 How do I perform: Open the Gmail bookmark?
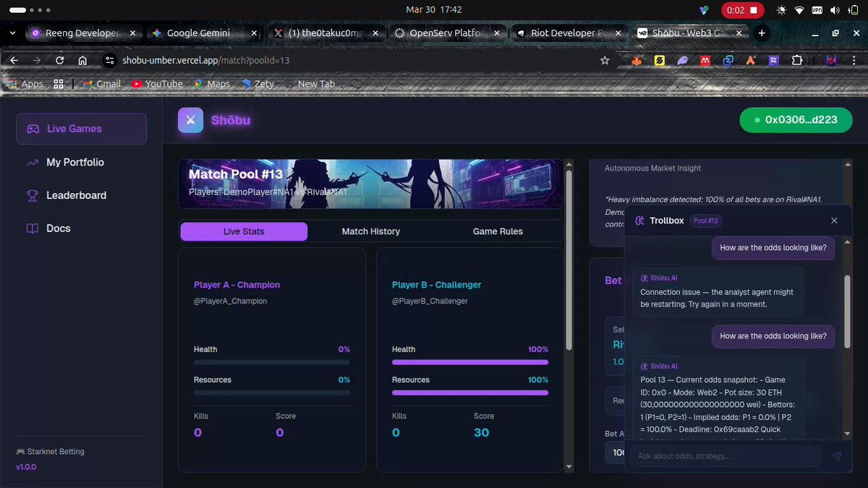pos(101,84)
